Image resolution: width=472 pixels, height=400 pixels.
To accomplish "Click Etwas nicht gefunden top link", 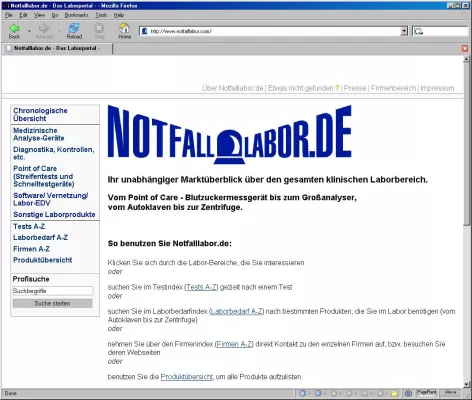I will click(301, 88).
